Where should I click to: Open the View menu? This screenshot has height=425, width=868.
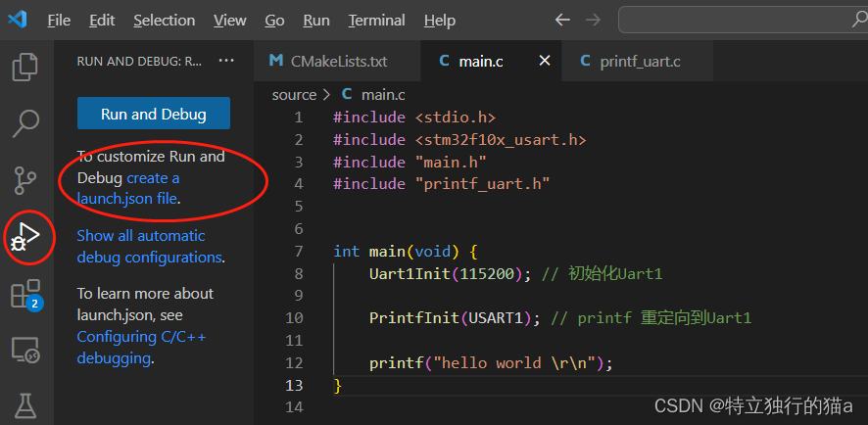[x=229, y=21]
